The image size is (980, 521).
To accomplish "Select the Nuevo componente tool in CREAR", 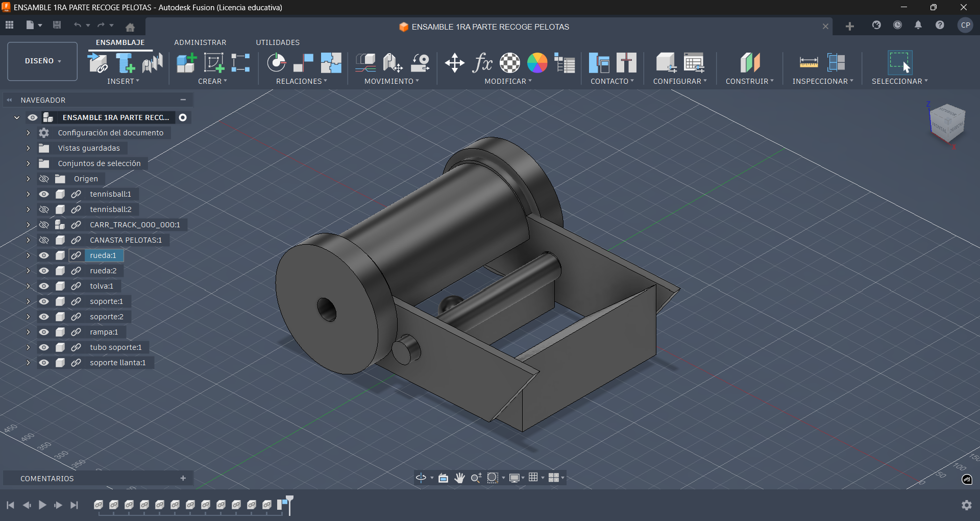I will [x=185, y=62].
